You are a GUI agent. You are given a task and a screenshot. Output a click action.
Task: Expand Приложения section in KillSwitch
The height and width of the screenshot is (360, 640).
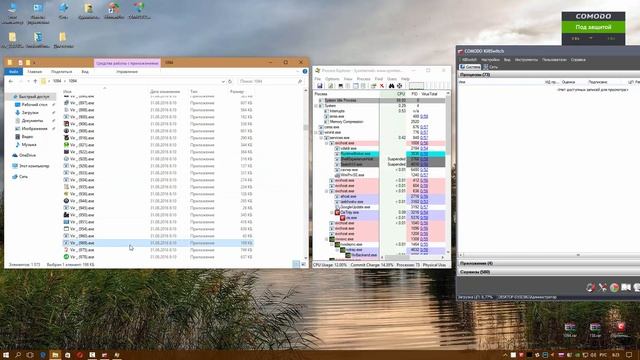[549, 263]
